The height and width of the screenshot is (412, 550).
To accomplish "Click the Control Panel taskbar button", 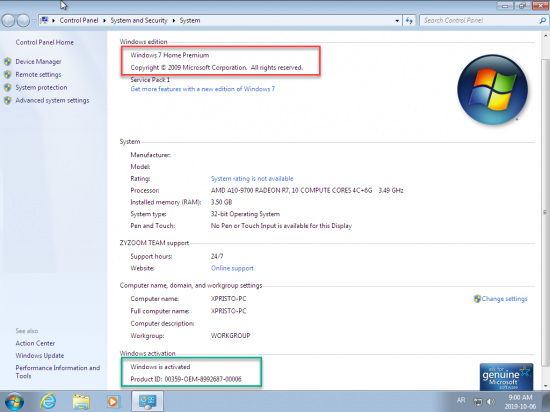I will click(x=147, y=401).
